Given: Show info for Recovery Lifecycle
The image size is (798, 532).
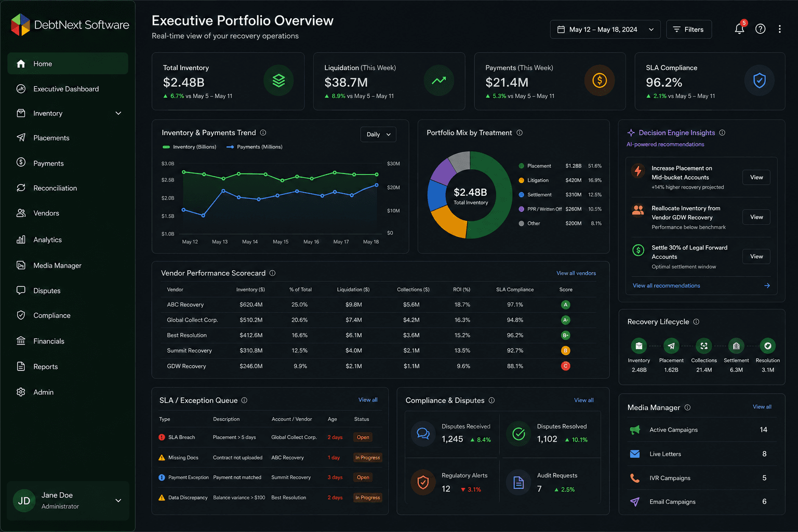Looking at the screenshot, I should [696, 322].
